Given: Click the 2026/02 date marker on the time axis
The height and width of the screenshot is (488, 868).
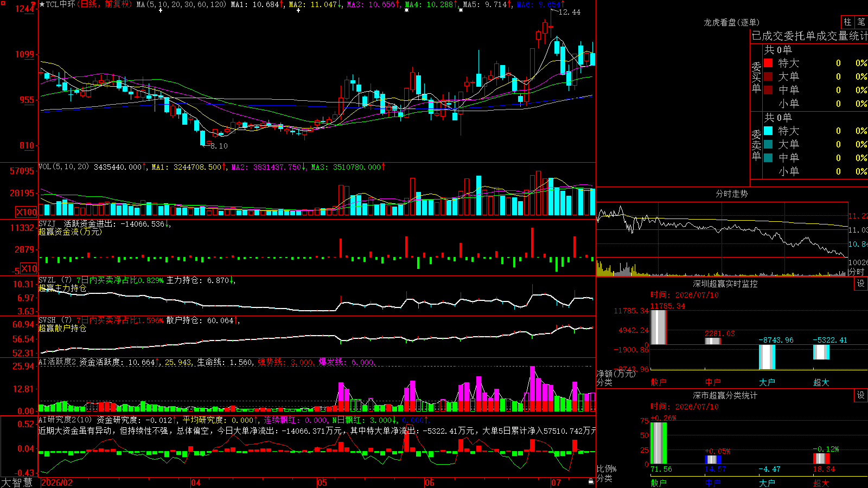Looking at the screenshot, I should [57, 483].
